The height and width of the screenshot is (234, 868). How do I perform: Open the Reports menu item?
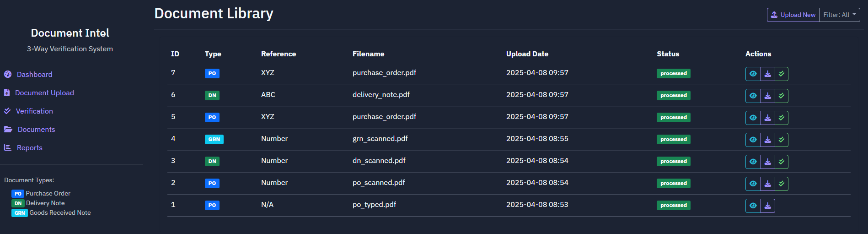[x=29, y=147]
